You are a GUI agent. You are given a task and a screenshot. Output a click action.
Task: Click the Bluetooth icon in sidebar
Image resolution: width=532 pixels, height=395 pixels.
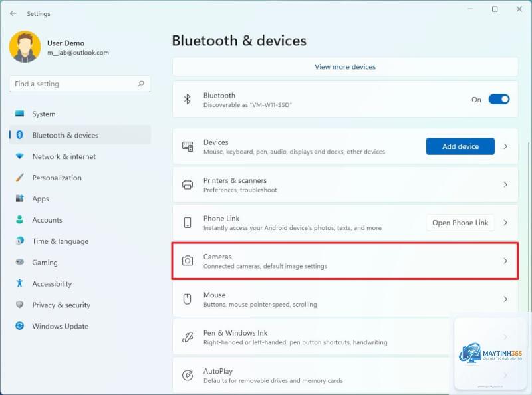pos(20,135)
